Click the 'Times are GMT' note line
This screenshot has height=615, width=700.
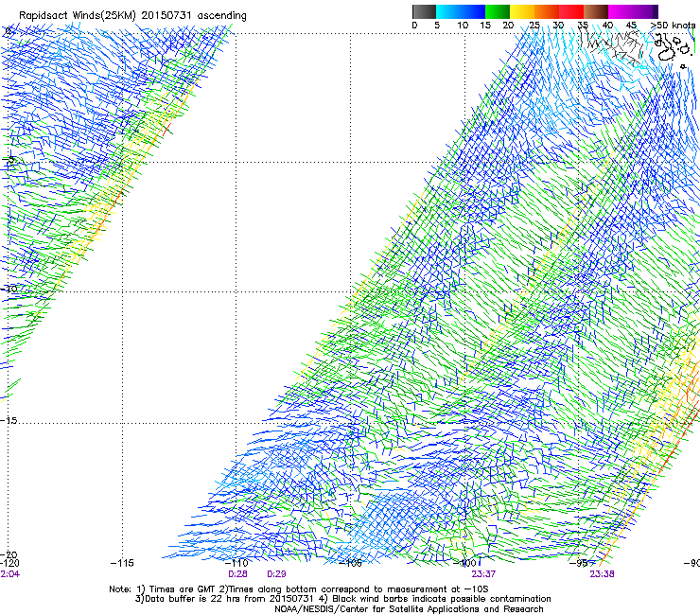click(299, 589)
